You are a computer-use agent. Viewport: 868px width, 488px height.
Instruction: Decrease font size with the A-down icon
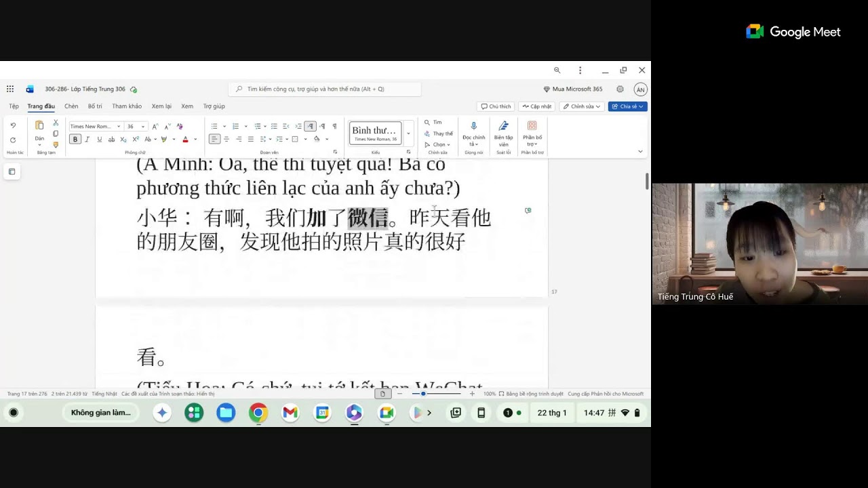[x=167, y=126]
